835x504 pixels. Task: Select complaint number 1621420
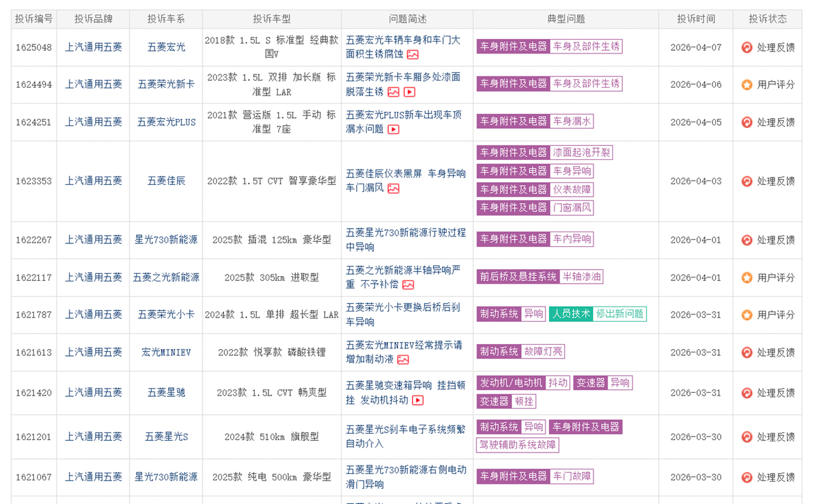coord(34,393)
